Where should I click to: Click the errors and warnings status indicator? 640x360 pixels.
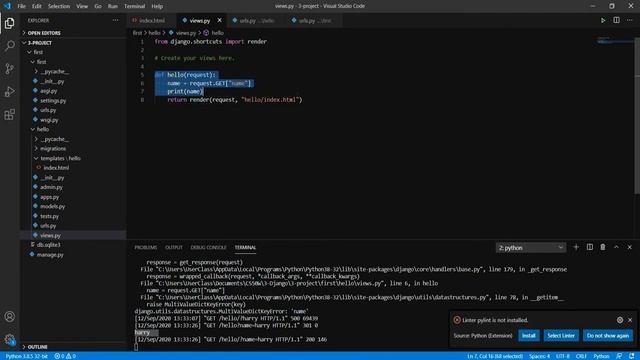(x=65, y=356)
